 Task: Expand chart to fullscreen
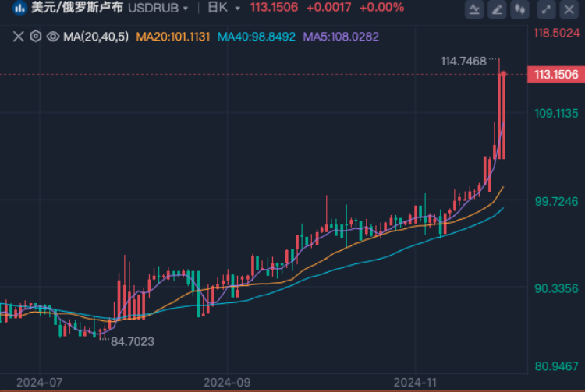click(546, 9)
